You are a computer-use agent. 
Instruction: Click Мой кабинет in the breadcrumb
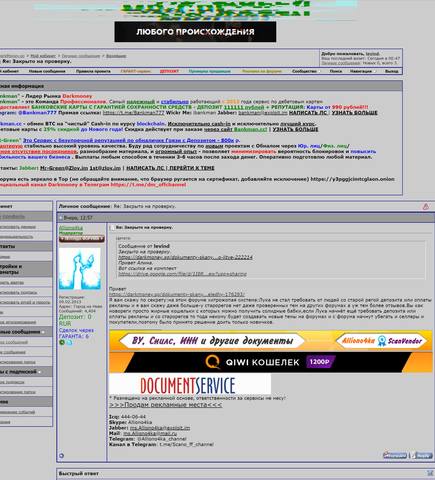click(43, 56)
